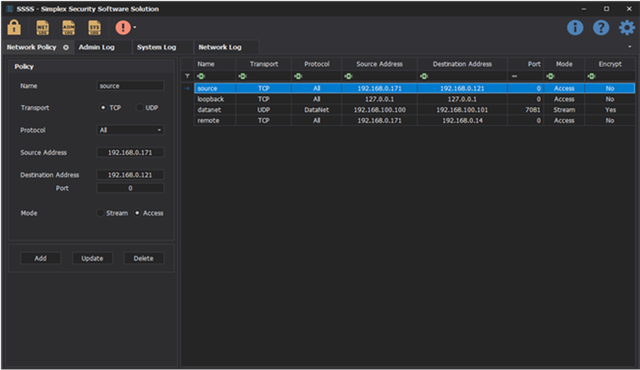Open the blue info icon

(575, 27)
